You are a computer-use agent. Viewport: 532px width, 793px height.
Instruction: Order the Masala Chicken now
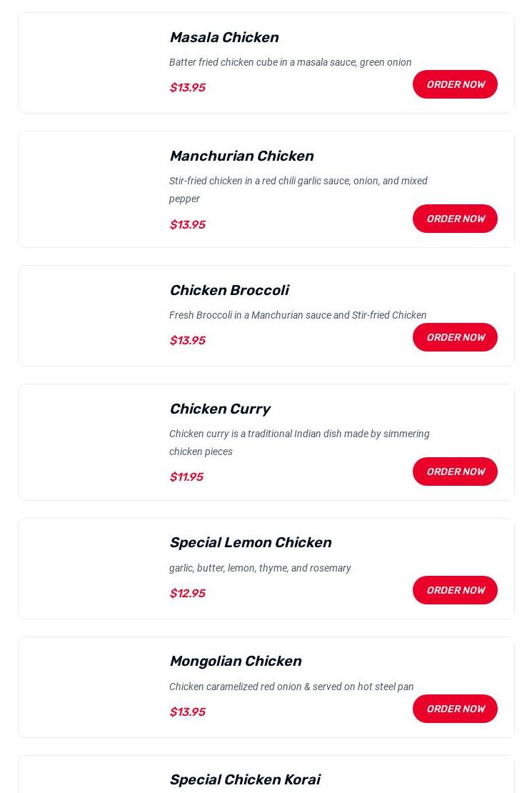coord(455,84)
